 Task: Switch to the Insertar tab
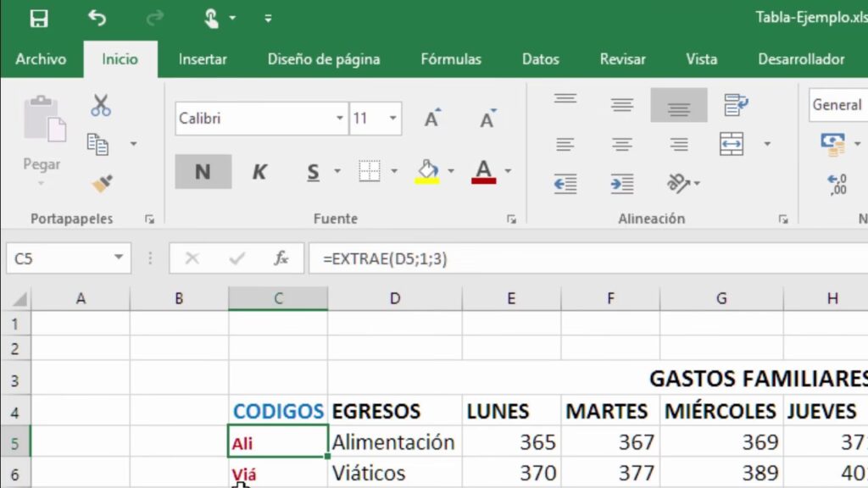(203, 59)
